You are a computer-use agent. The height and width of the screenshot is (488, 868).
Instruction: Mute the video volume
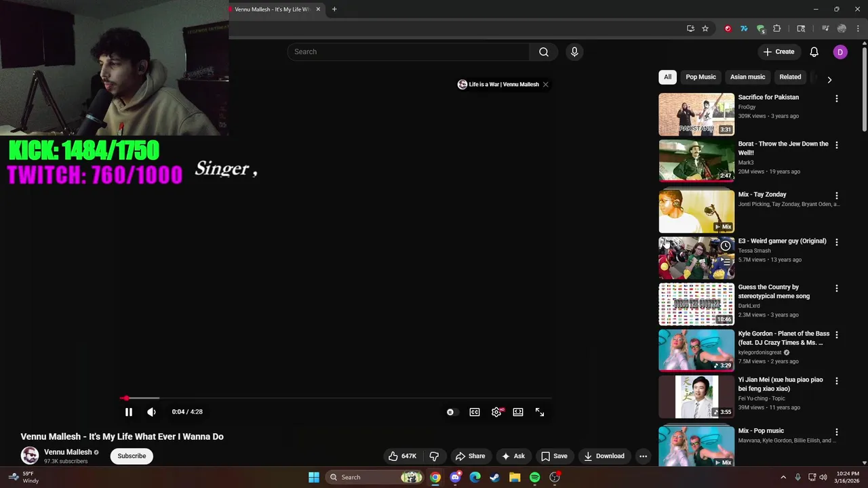pos(151,412)
